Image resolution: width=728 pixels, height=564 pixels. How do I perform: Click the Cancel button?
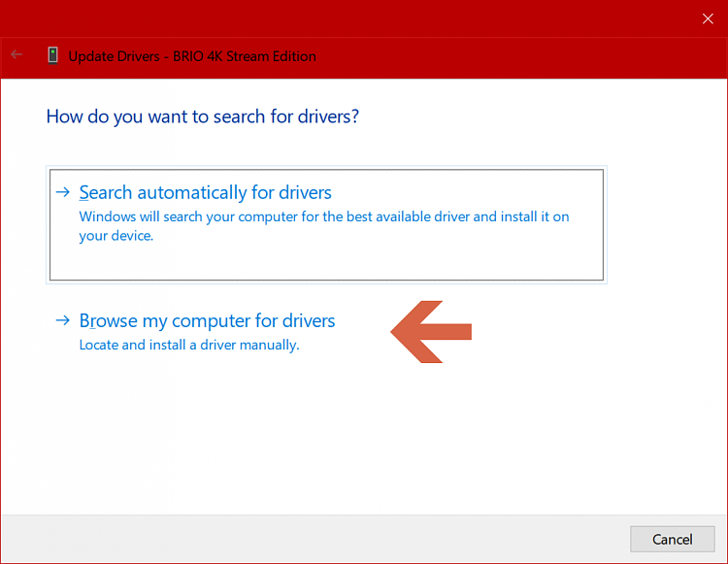click(x=673, y=539)
